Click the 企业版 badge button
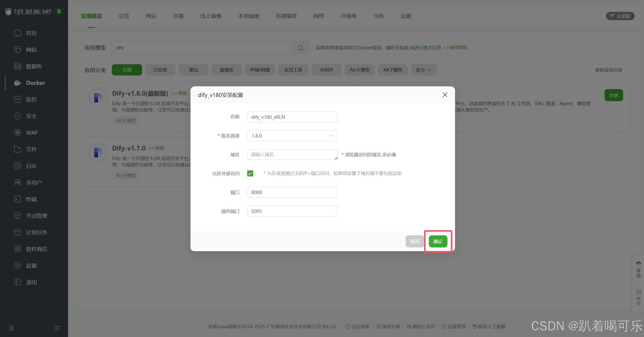644x337 pixels. 620,16
